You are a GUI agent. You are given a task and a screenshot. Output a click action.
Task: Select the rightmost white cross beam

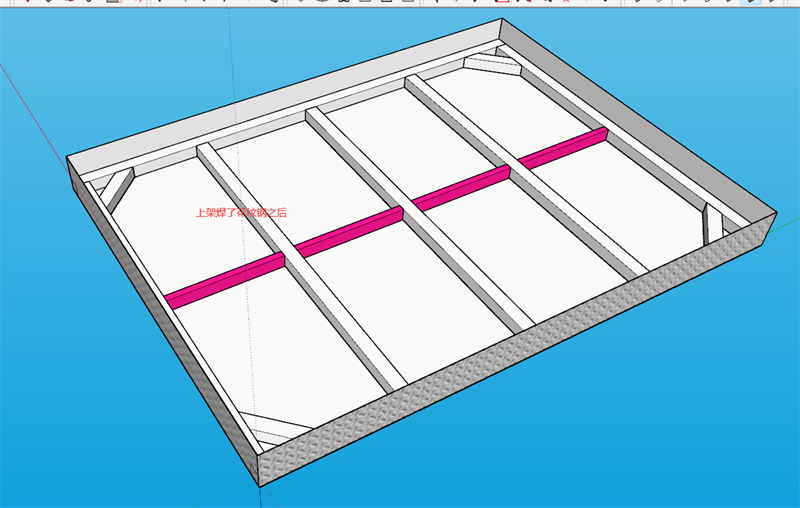[x=530, y=170]
